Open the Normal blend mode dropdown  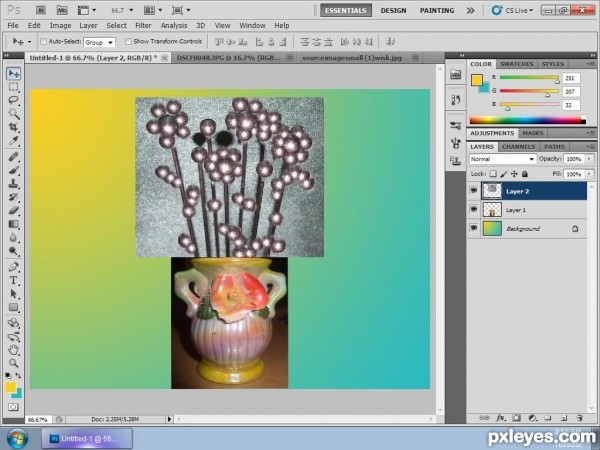click(502, 159)
